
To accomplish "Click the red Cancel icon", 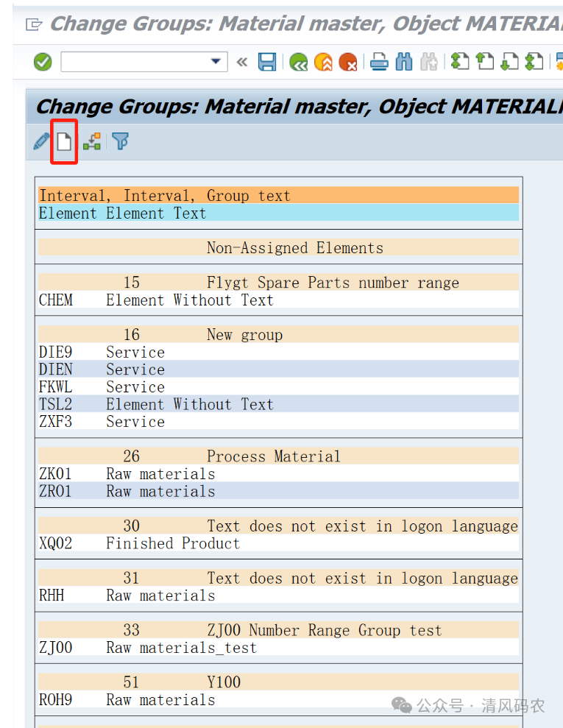I will (x=347, y=62).
